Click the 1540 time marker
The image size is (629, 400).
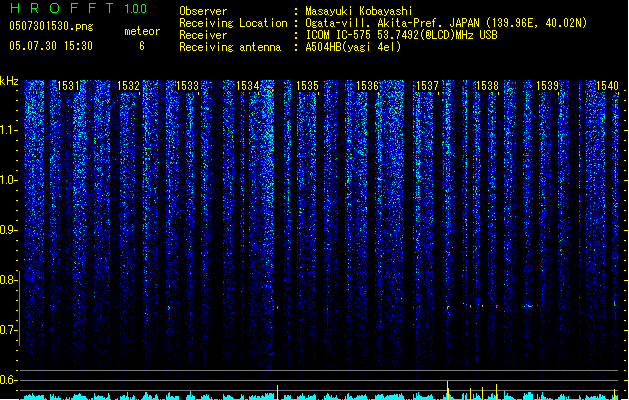[607, 86]
